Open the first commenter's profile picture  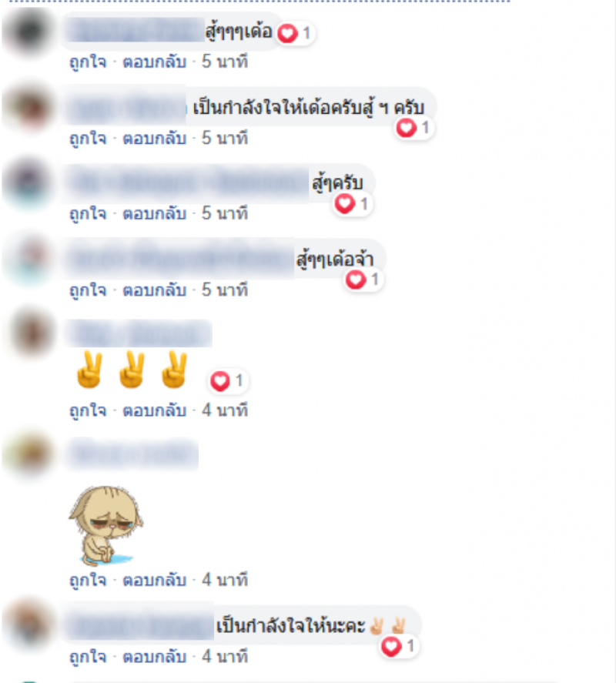tap(28, 32)
